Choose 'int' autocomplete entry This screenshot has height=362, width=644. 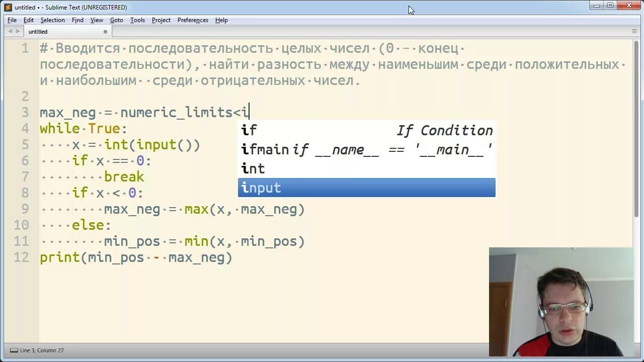[x=367, y=168]
